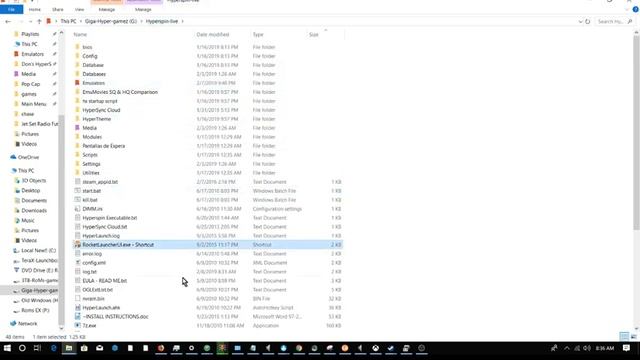Open the clock showing 8:36 AM
This screenshot has height=360, width=640.
click(604, 348)
